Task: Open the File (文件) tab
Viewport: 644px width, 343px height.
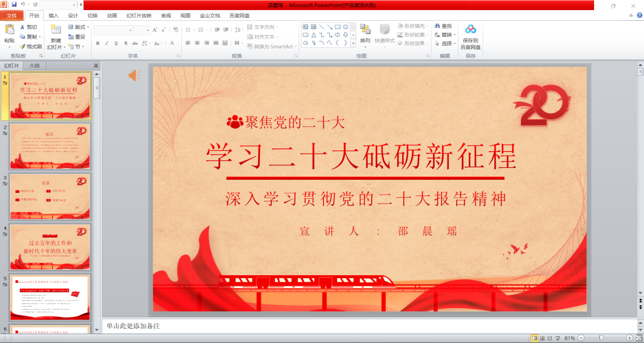Action: coord(11,15)
